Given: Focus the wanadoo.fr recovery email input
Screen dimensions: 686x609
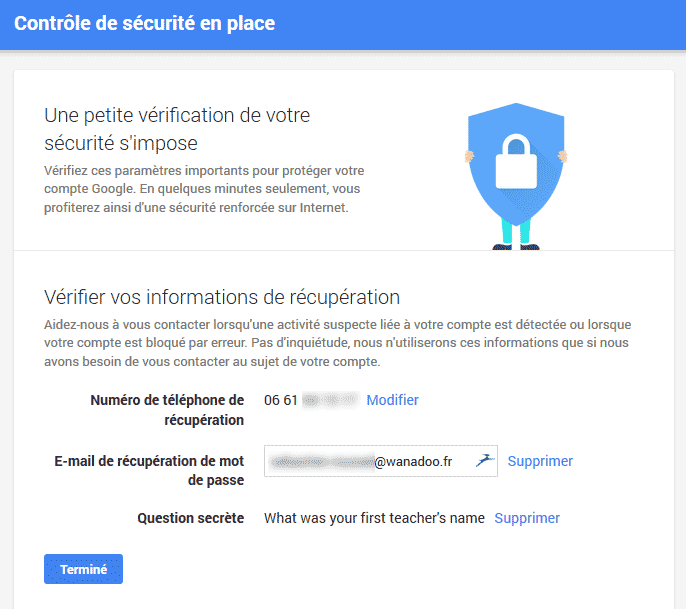Looking at the screenshot, I should [x=381, y=461].
